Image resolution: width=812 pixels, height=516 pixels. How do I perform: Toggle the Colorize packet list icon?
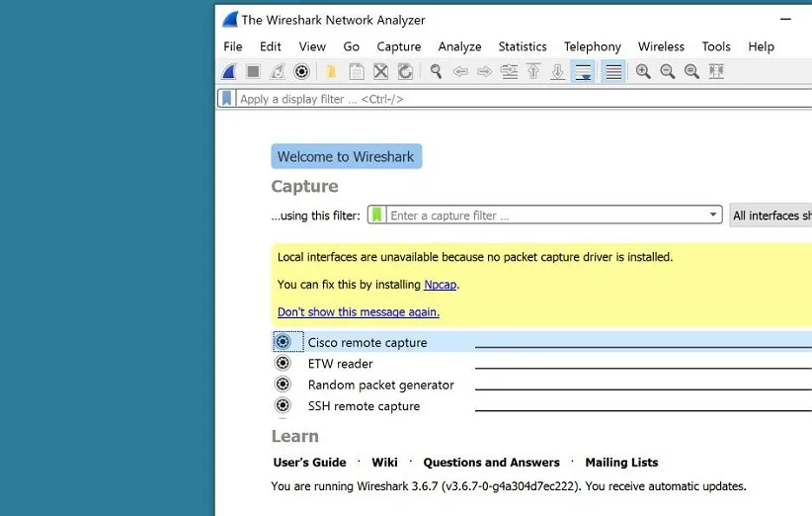tap(613, 71)
